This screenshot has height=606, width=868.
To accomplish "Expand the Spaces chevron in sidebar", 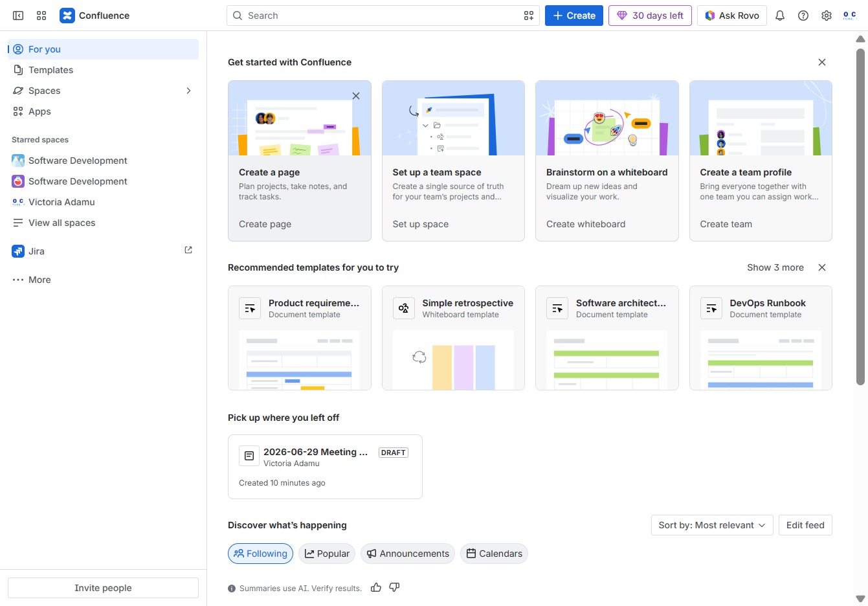I will [x=188, y=91].
